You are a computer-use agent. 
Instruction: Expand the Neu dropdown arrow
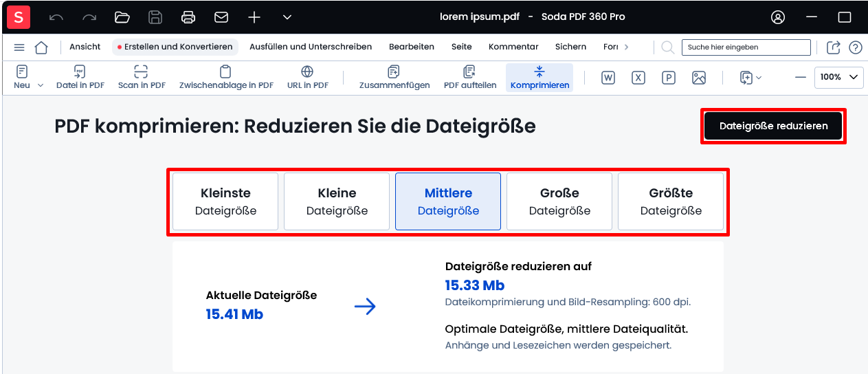click(40, 85)
